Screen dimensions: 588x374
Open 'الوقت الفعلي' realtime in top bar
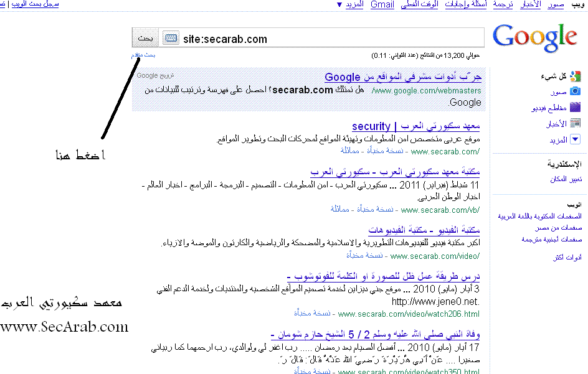[x=419, y=4]
